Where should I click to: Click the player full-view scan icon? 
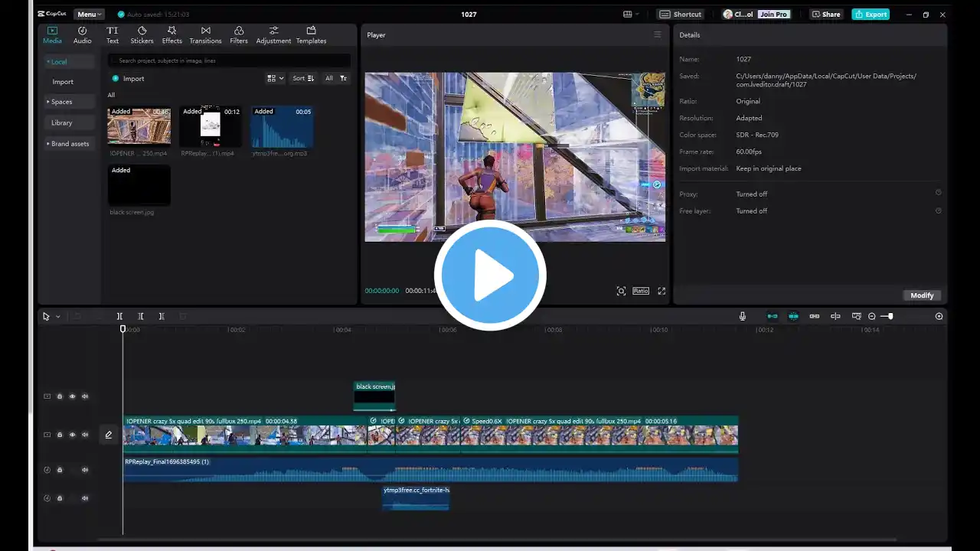pyautogui.click(x=621, y=291)
